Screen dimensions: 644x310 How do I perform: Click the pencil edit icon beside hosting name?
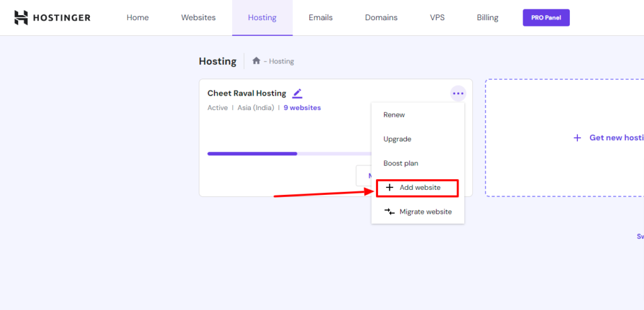(x=297, y=94)
